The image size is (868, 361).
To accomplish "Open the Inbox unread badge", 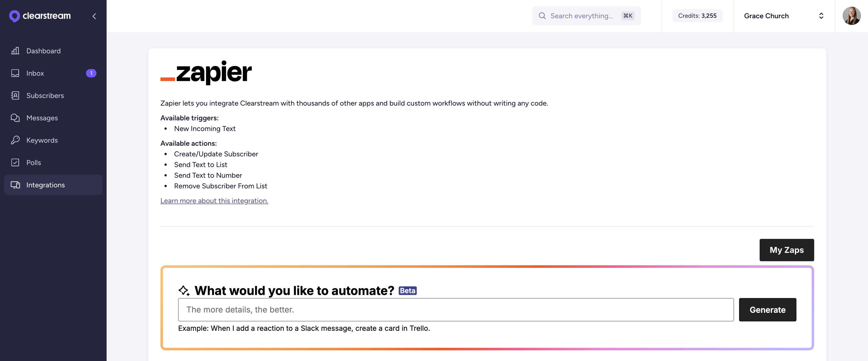I will (91, 73).
